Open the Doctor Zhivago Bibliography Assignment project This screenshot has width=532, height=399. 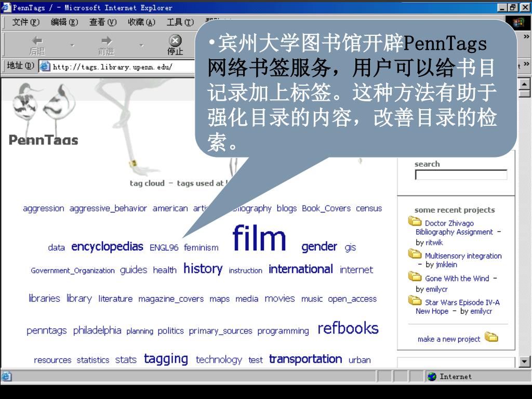point(454,228)
